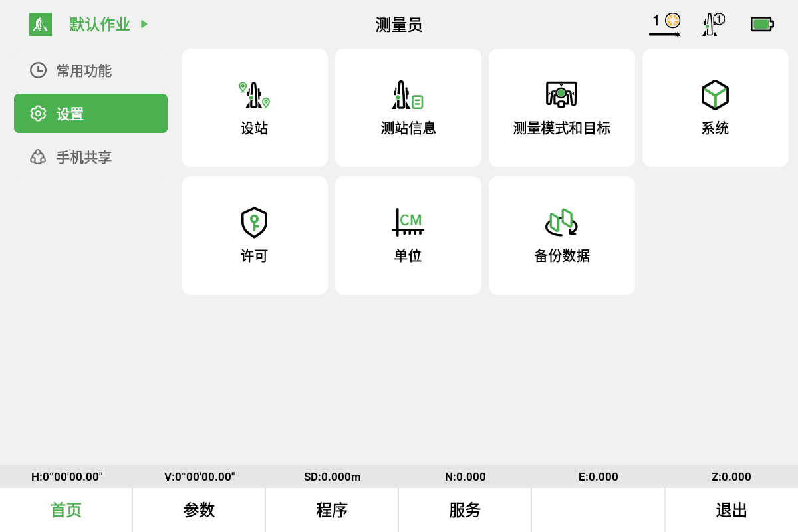This screenshot has width=798, height=532.
Task: Click the clock icon beside 常用功能
Action: [x=38, y=70]
